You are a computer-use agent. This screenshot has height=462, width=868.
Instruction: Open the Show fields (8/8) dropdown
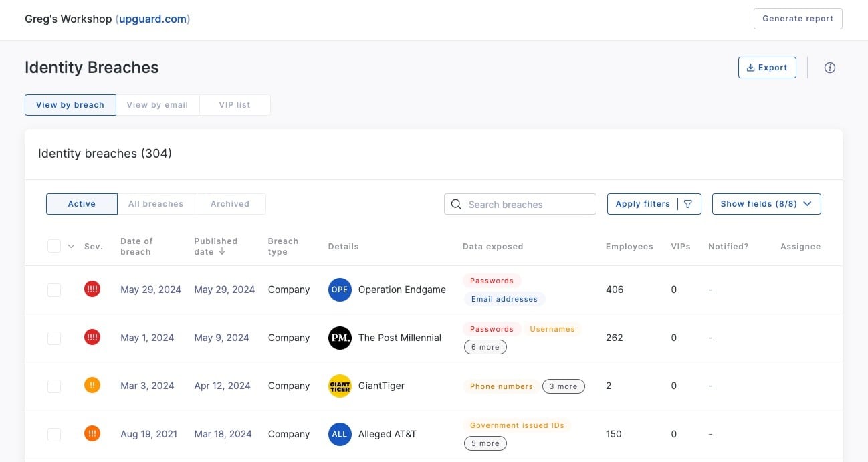pyautogui.click(x=766, y=204)
